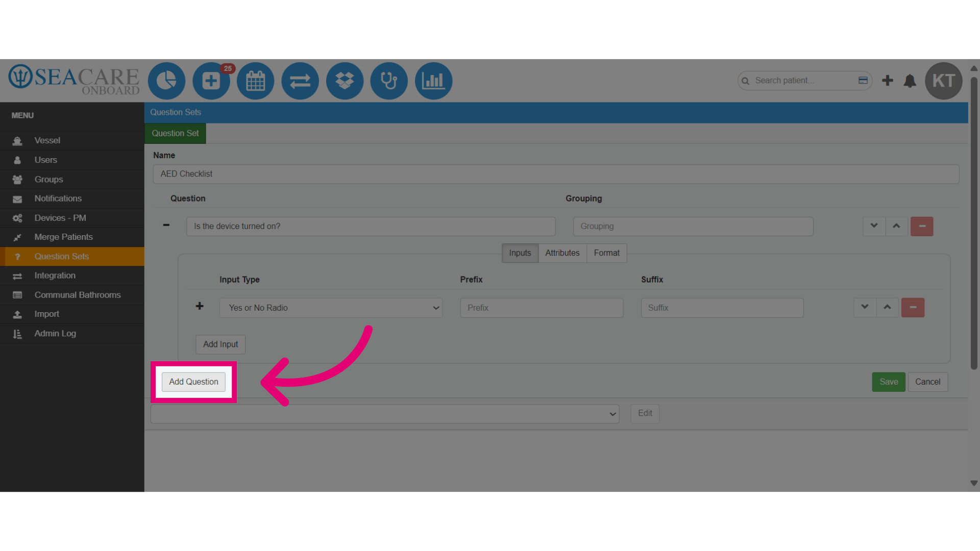Open Import in the menu
This screenshot has width=980, height=551.
(x=72, y=314)
